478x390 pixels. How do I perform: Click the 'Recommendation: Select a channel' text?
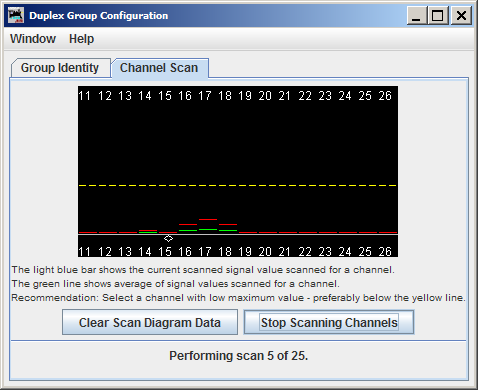coord(238,298)
